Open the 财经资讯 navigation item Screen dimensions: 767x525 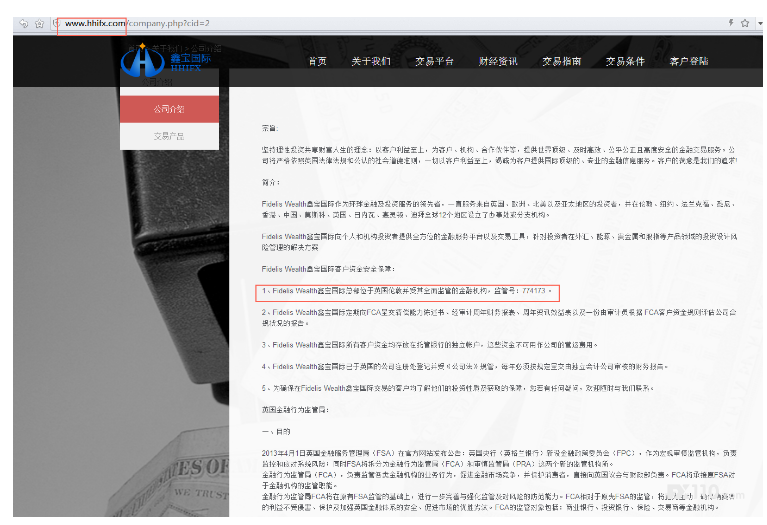point(498,61)
